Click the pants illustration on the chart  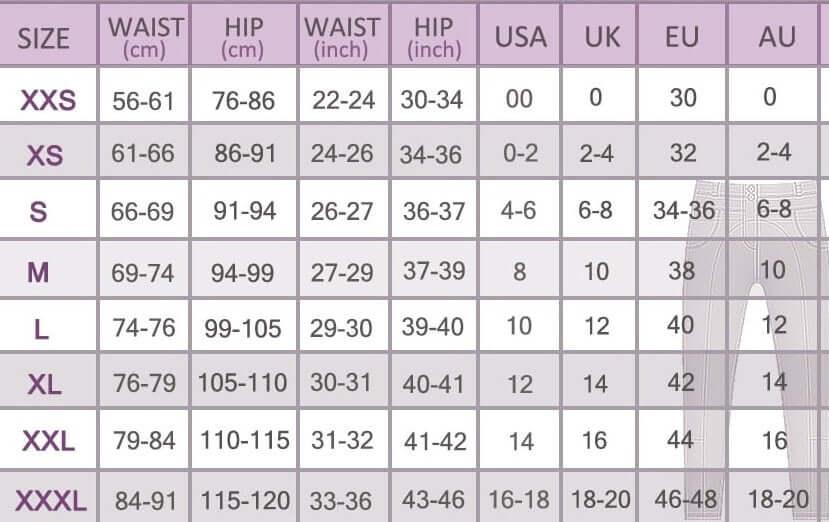(x=750, y=330)
